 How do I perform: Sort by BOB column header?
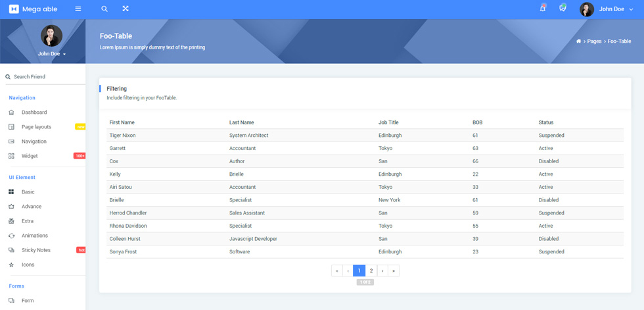pos(478,122)
